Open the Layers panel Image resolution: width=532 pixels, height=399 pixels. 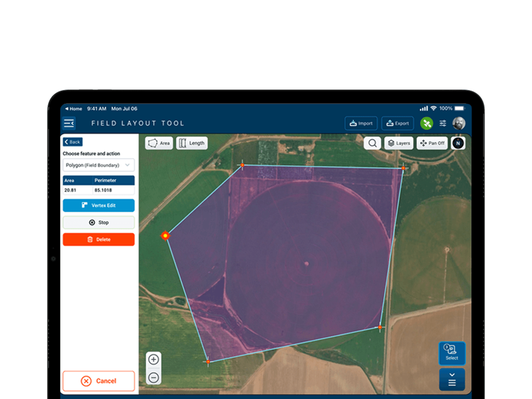click(399, 143)
